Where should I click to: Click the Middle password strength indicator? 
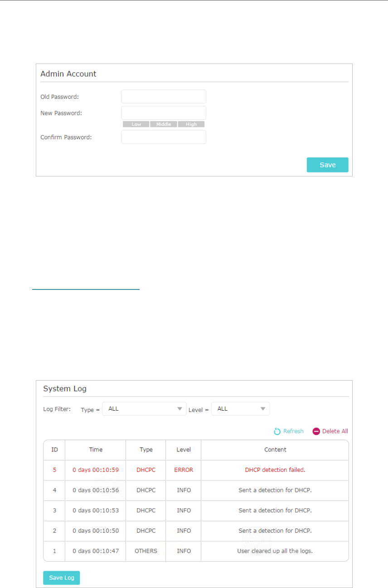coord(164,124)
